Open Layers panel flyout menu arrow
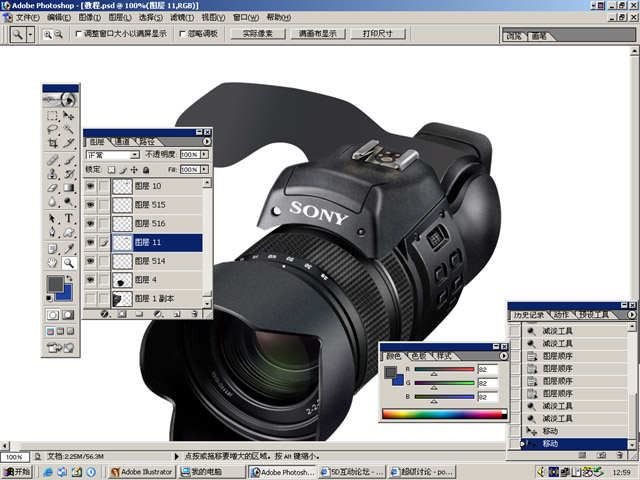 (207, 142)
